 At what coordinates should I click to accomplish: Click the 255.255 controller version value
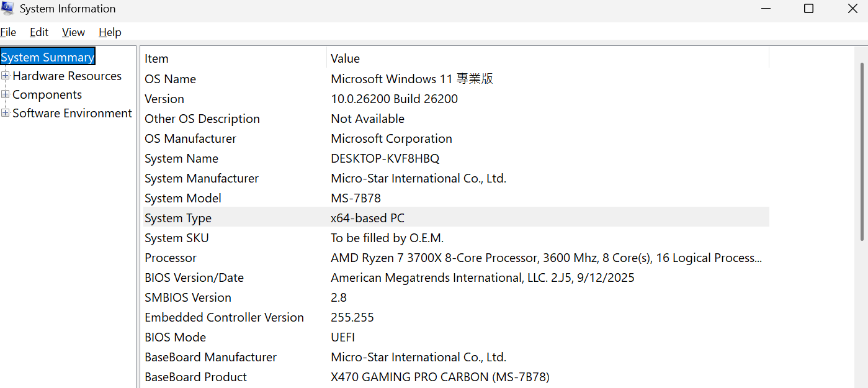pyautogui.click(x=352, y=317)
